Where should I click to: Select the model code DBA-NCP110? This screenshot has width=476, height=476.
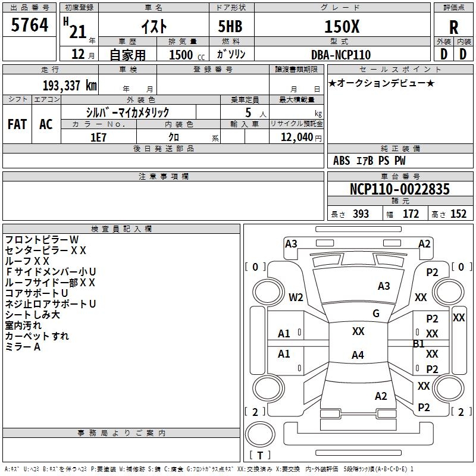[341, 55]
